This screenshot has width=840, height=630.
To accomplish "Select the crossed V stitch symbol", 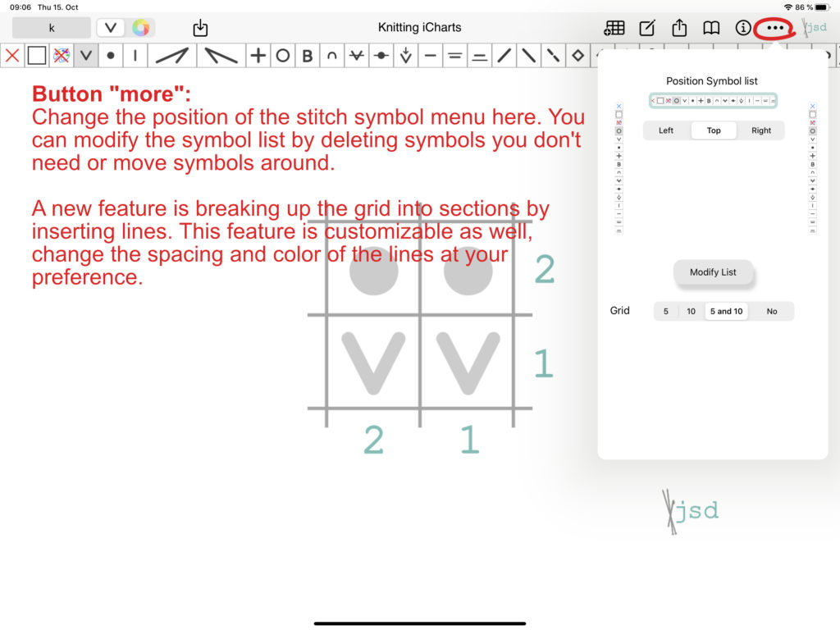I will tap(357, 55).
